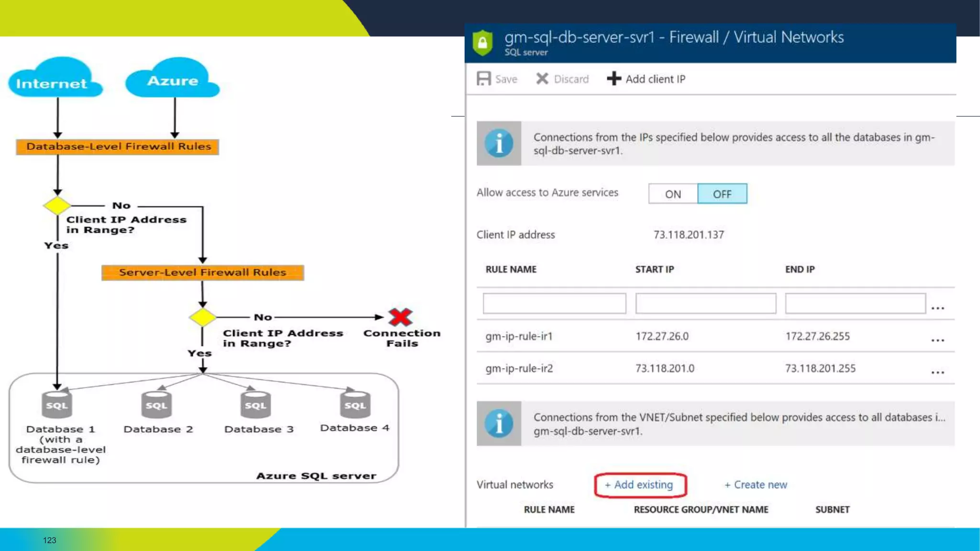Viewport: 980px width, 551px height.
Task: Click the Database 3 SQL cylinder icon
Action: (256, 405)
